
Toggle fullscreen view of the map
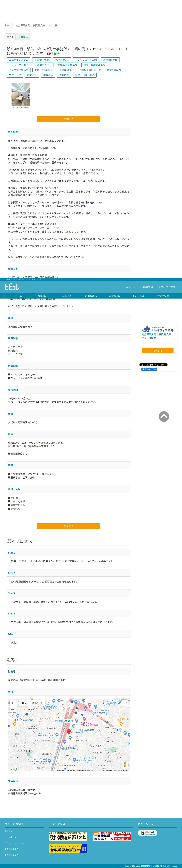(125, 703)
